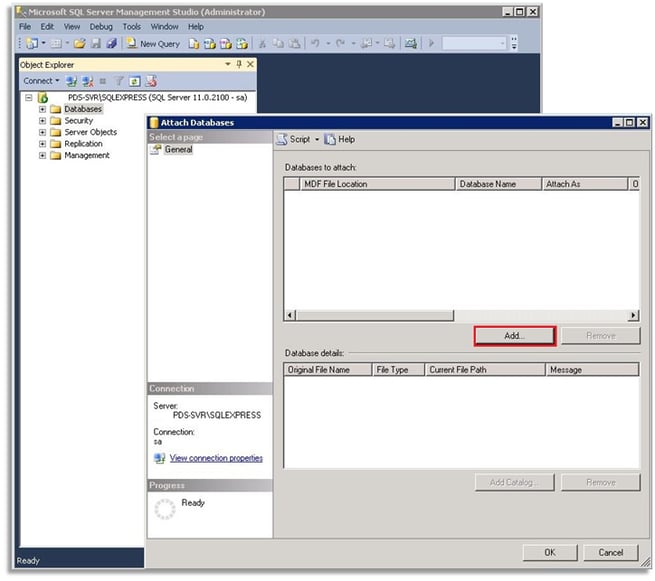
Task: Open Object Explorer window position dropdown arrow
Action: [x=228, y=64]
